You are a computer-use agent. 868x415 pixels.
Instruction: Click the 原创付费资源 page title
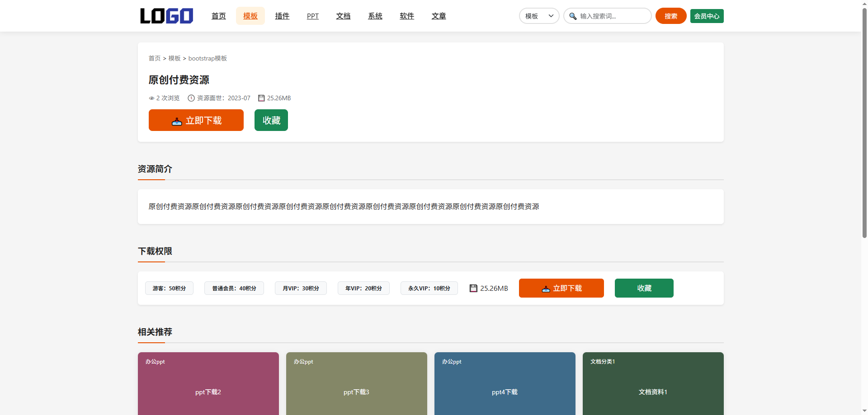179,80
